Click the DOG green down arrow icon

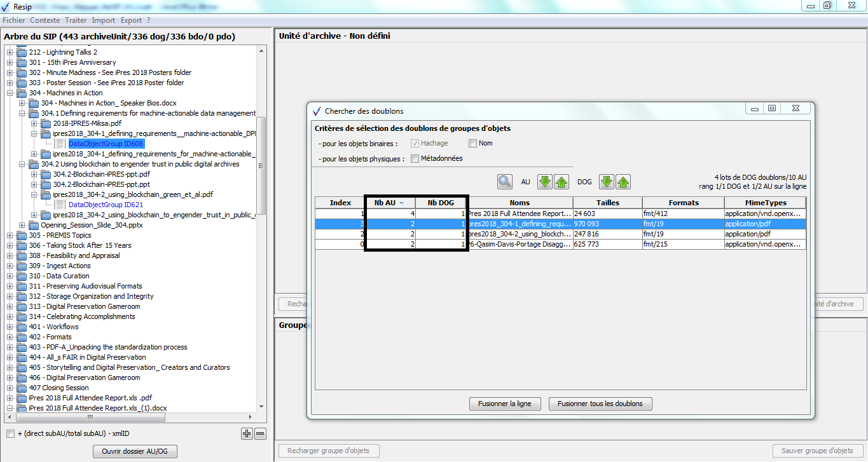click(x=607, y=182)
